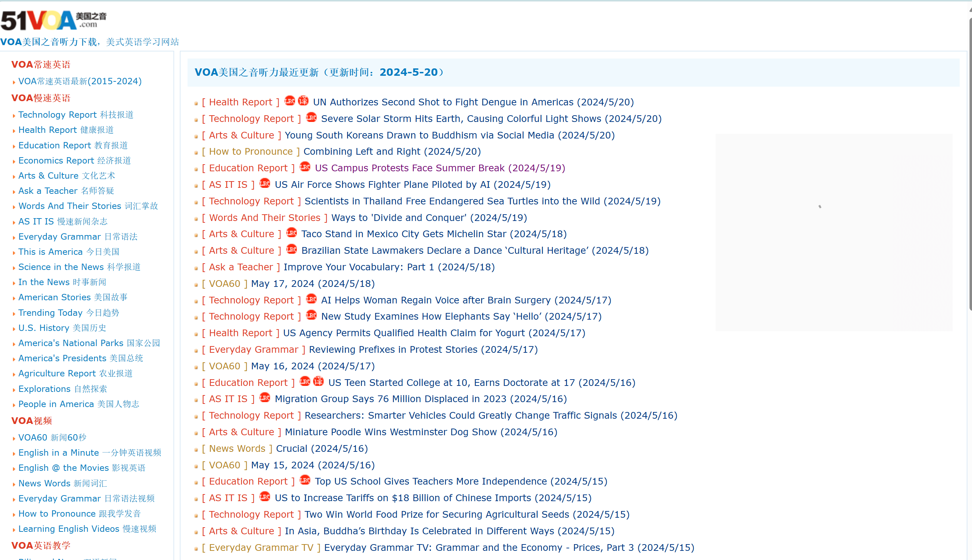Click [ News Words ] category tag

click(237, 449)
